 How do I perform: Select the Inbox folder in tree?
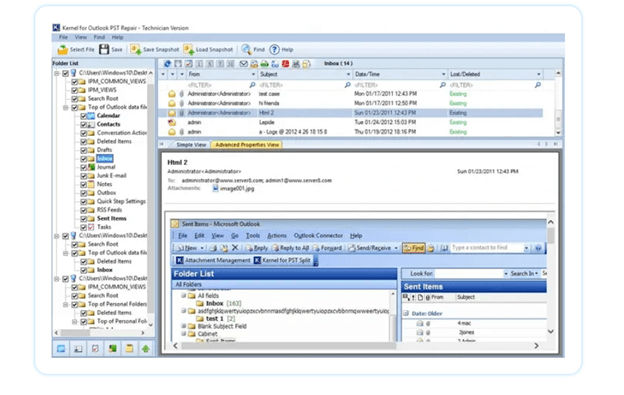pos(105,159)
